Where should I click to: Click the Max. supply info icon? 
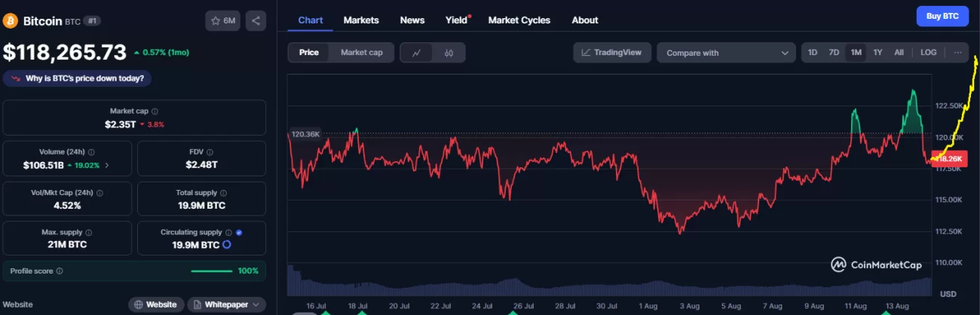tap(89, 233)
